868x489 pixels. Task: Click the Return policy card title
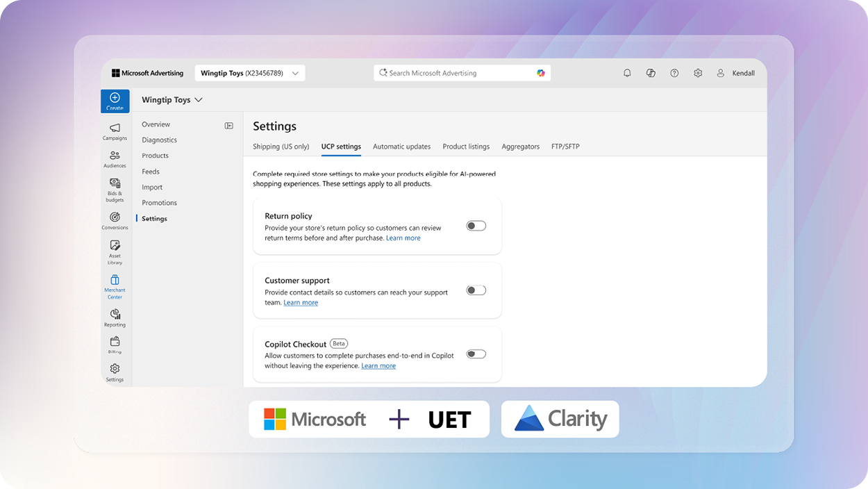coord(288,216)
